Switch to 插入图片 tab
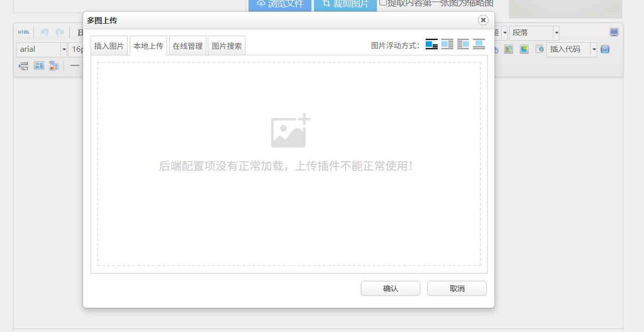The image size is (644, 332). (x=109, y=46)
